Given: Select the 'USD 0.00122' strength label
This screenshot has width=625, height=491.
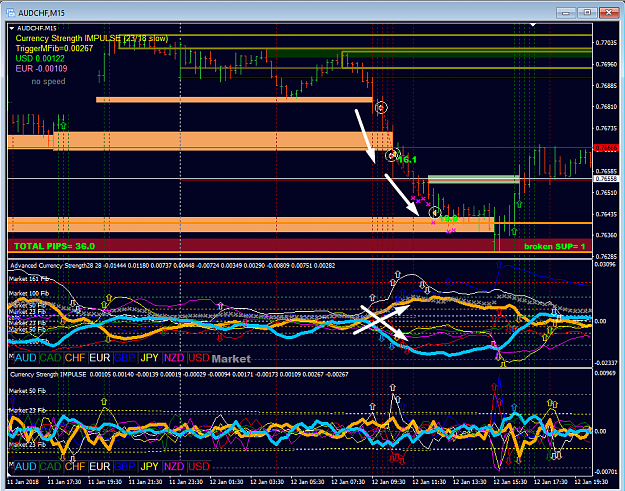Looking at the screenshot, I should (40, 59).
